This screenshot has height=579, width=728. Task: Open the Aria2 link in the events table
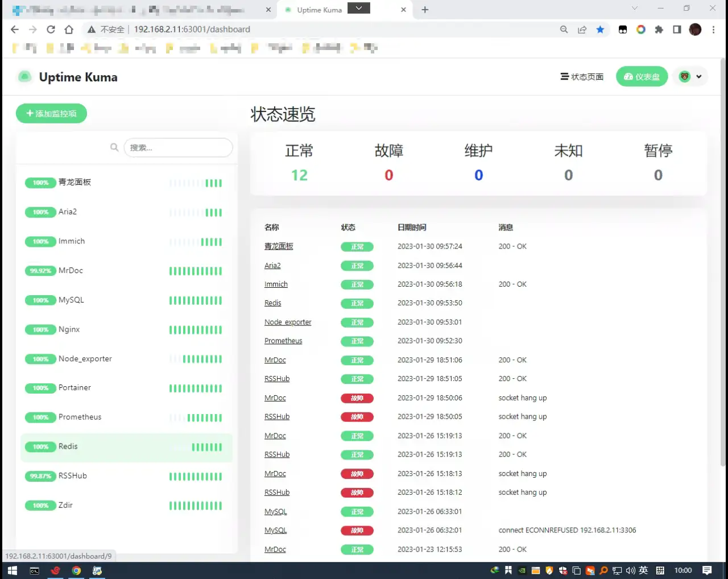(x=272, y=266)
